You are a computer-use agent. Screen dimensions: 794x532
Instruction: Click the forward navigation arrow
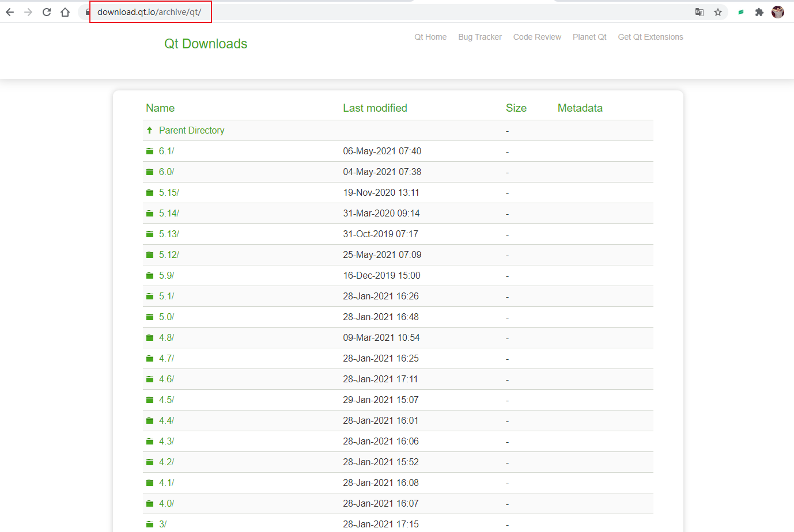pos(28,12)
